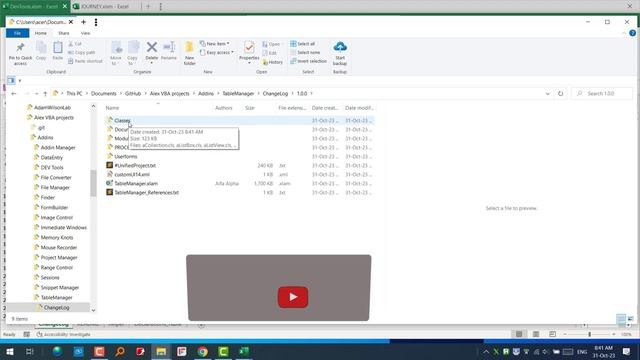Click Pin to Quick access icon

(x=20, y=48)
